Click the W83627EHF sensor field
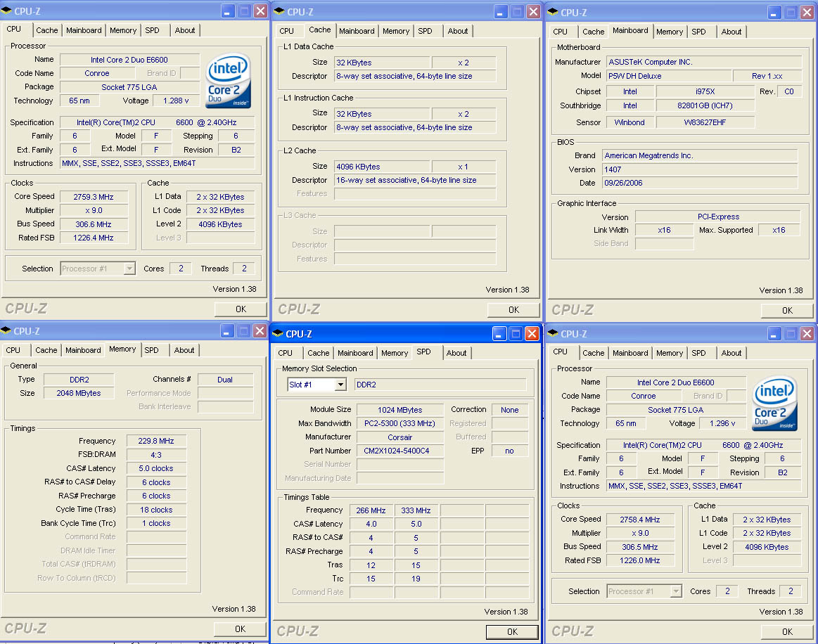 (705, 122)
